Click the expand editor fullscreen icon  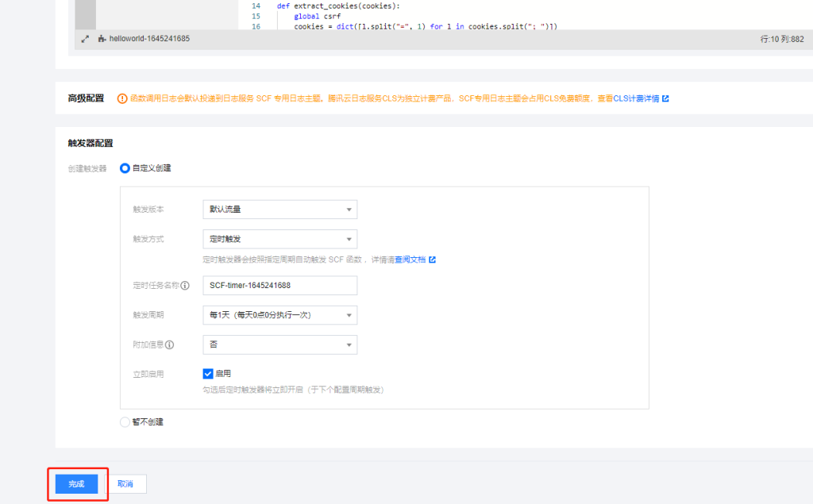(x=85, y=39)
